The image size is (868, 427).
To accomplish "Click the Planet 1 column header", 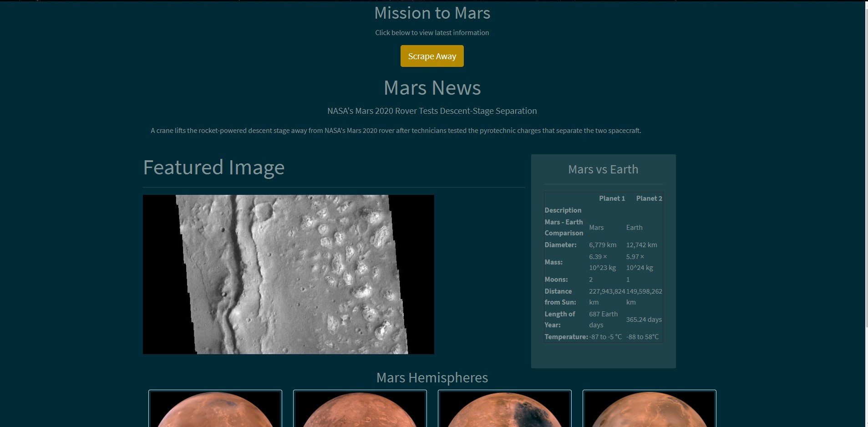I will tap(612, 198).
